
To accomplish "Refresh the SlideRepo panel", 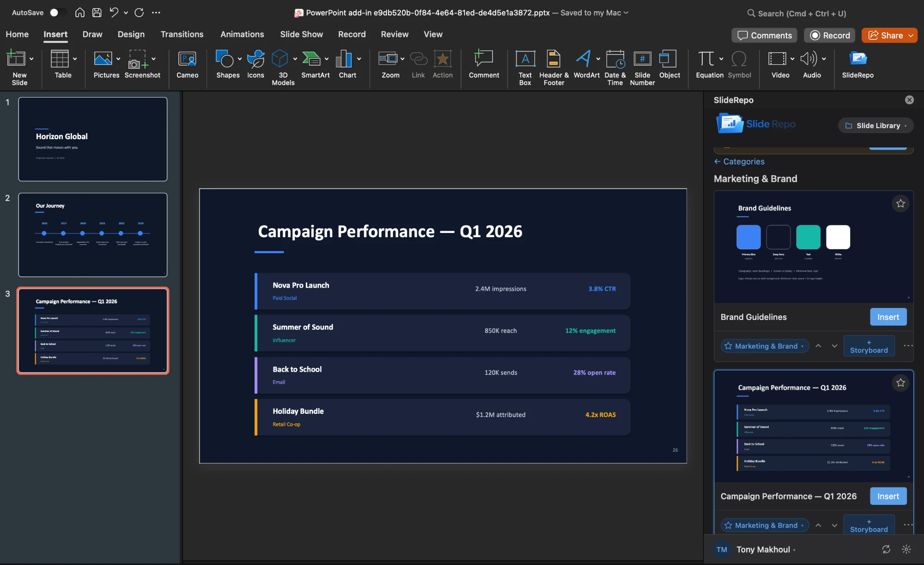I will pos(886,549).
